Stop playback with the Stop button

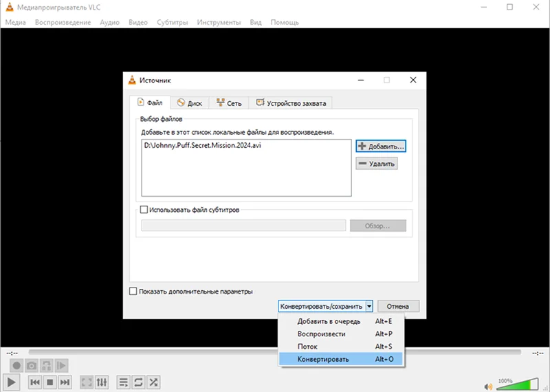(49, 382)
